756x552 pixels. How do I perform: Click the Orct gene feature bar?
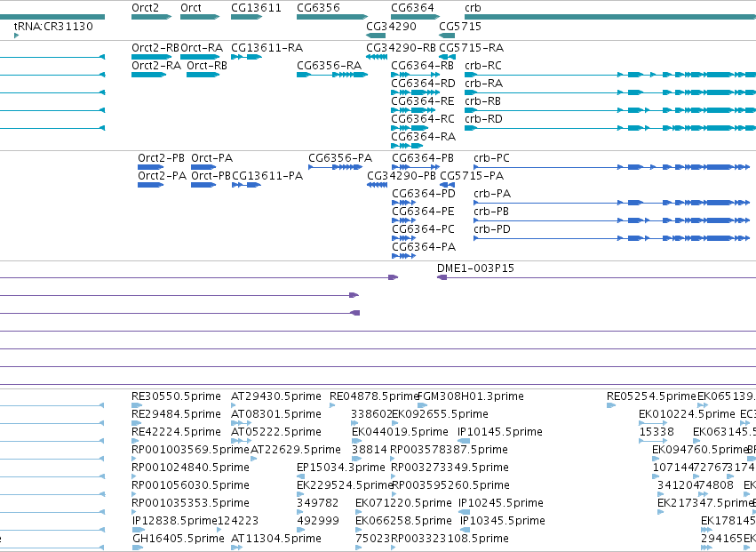pyautogui.click(x=200, y=17)
